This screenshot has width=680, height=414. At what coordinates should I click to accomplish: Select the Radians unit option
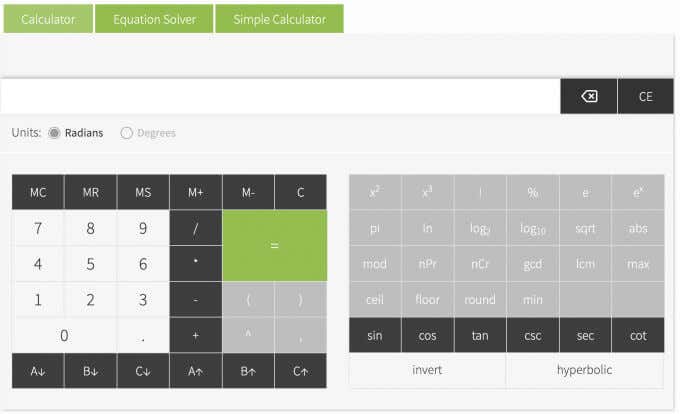tap(54, 133)
